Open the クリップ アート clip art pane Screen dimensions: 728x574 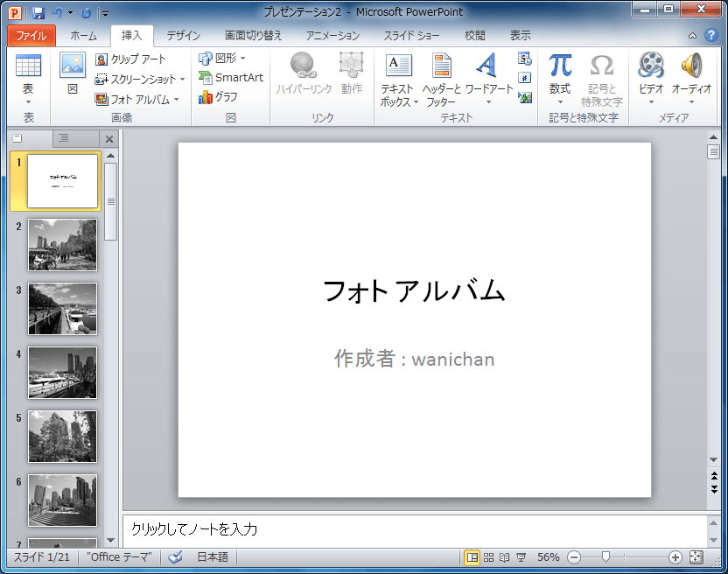130,59
